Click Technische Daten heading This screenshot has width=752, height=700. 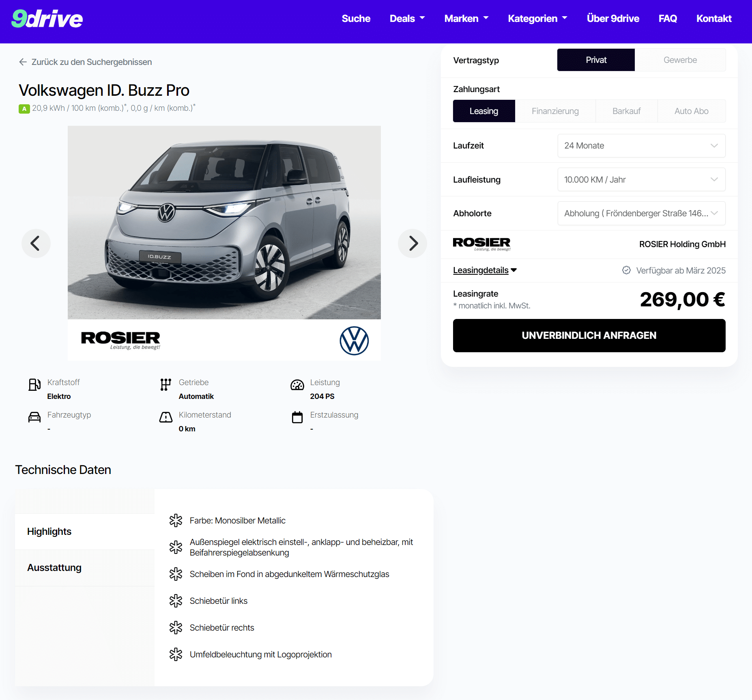pos(63,470)
